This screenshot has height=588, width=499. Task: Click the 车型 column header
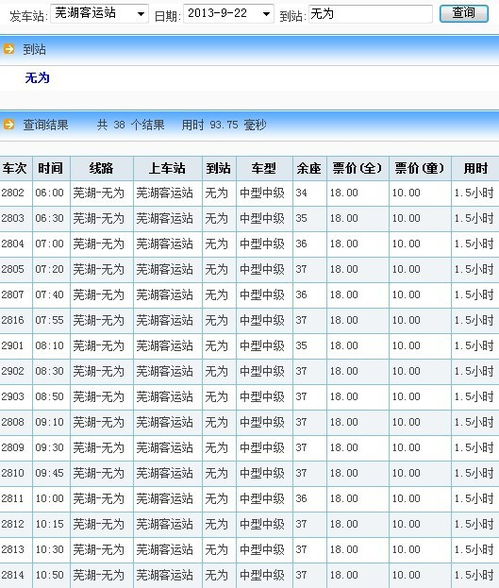point(264,168)
